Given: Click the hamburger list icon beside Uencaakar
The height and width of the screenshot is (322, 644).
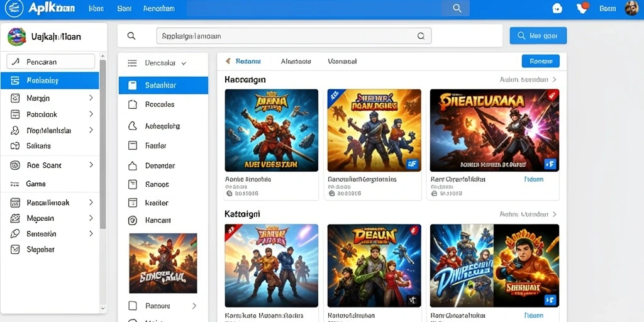Looking at the screenshot, I should (132, 64).
